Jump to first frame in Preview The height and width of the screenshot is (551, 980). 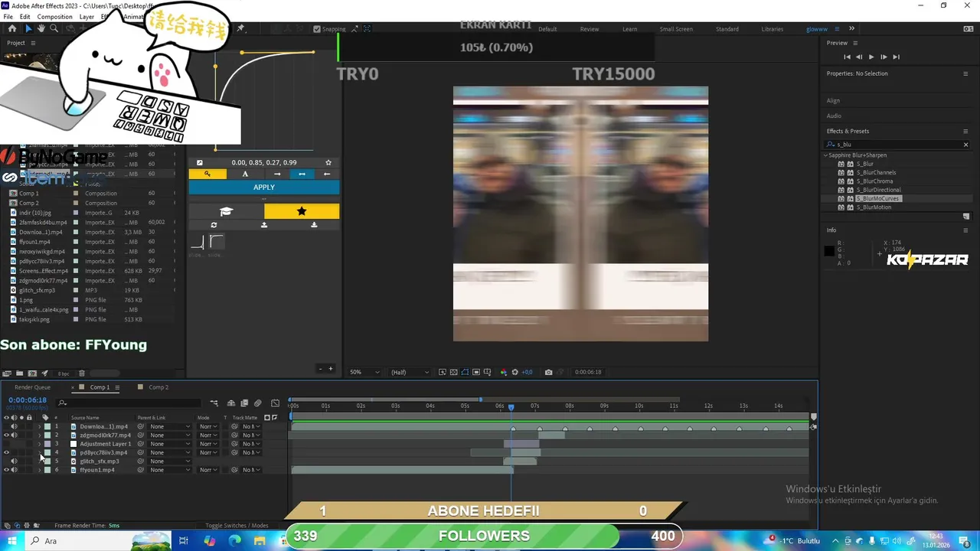[847, 57]
